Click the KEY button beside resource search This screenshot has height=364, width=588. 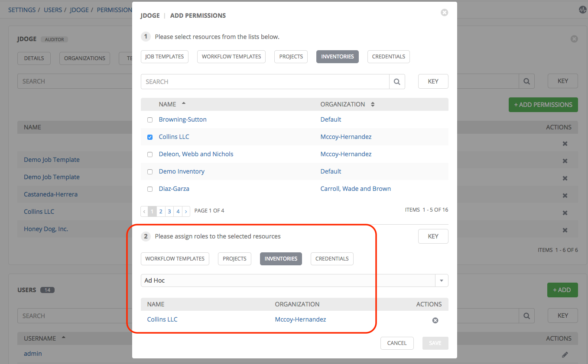coord(433,81)
